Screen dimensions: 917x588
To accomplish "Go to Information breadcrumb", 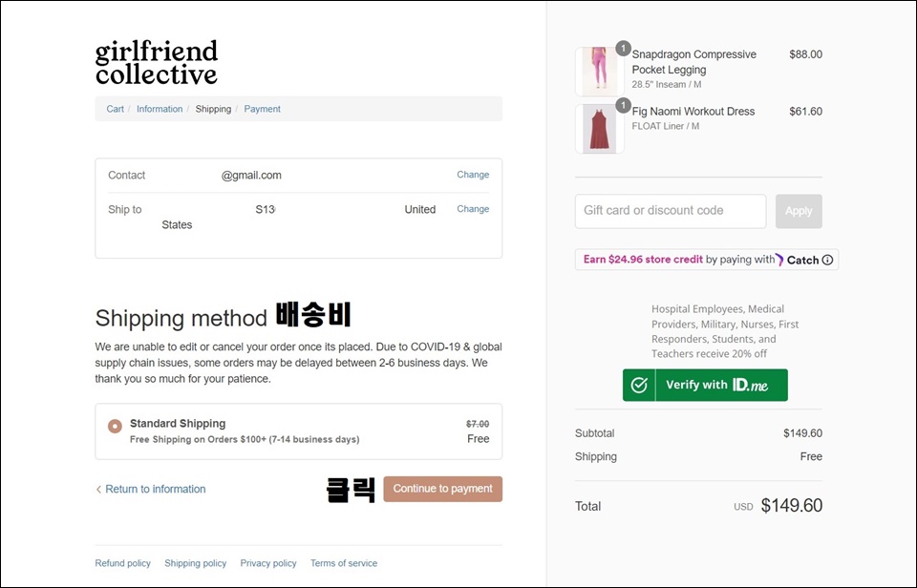I will point(160,110).
